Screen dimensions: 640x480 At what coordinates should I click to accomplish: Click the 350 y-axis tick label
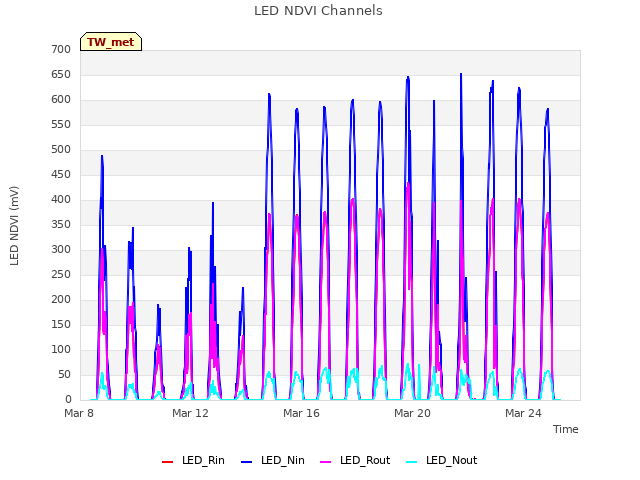click(61, 224)
